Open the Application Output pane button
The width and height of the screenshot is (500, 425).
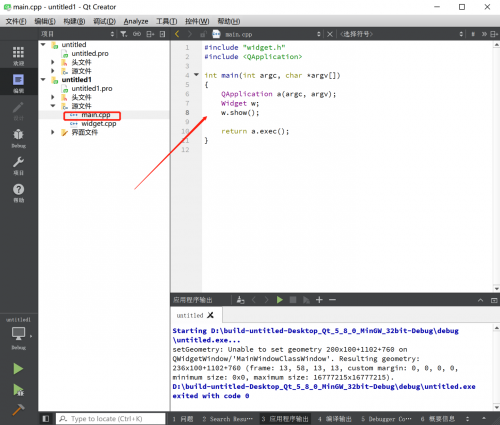[285, 419]
